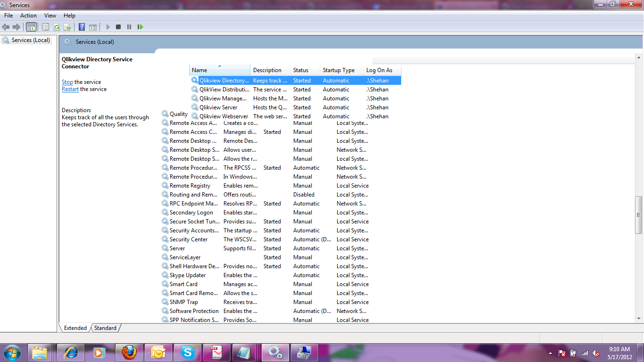Click gear icon beside Smart Card
The height and width of the screenshot is (362, 644).
coord(165,284)
